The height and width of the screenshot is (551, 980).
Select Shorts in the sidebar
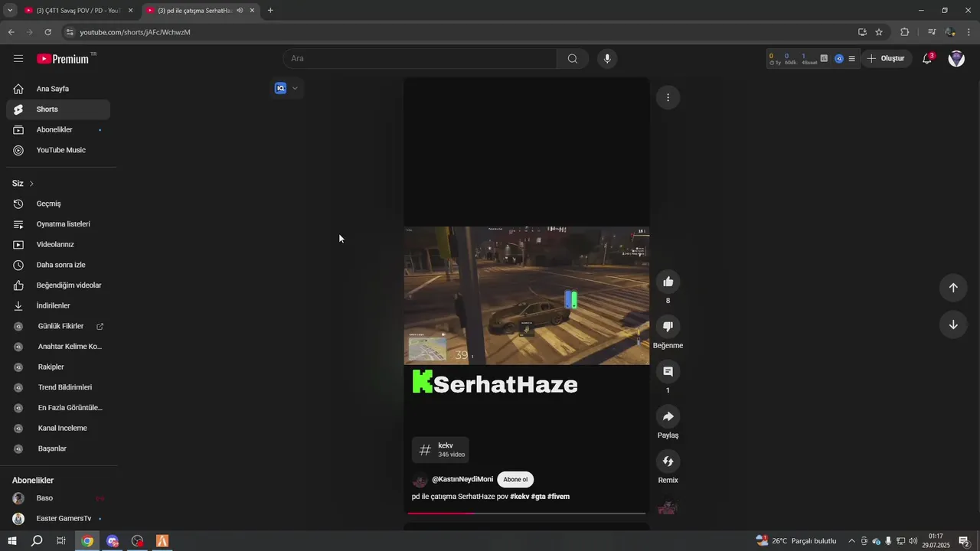58,109
